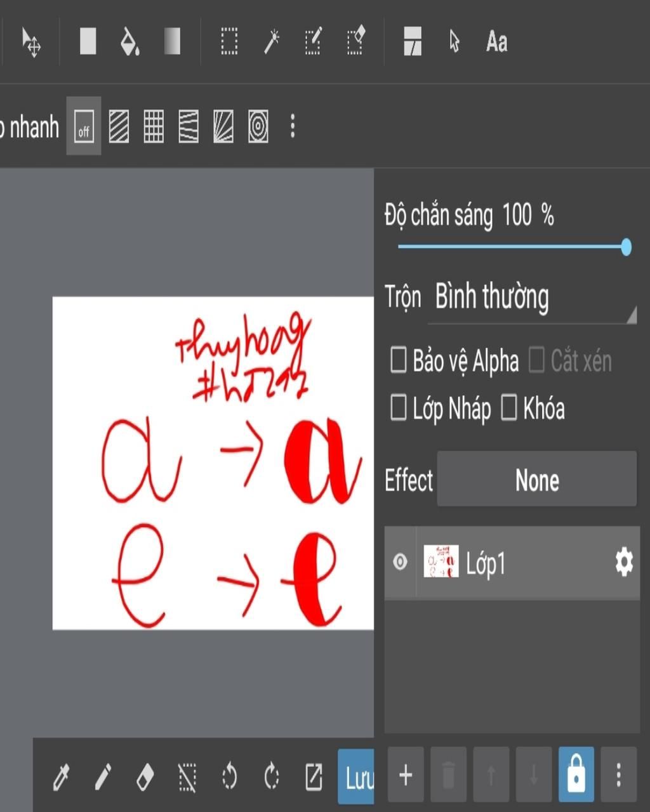Open Lớp1 layer settings gear

pos(624,562)
